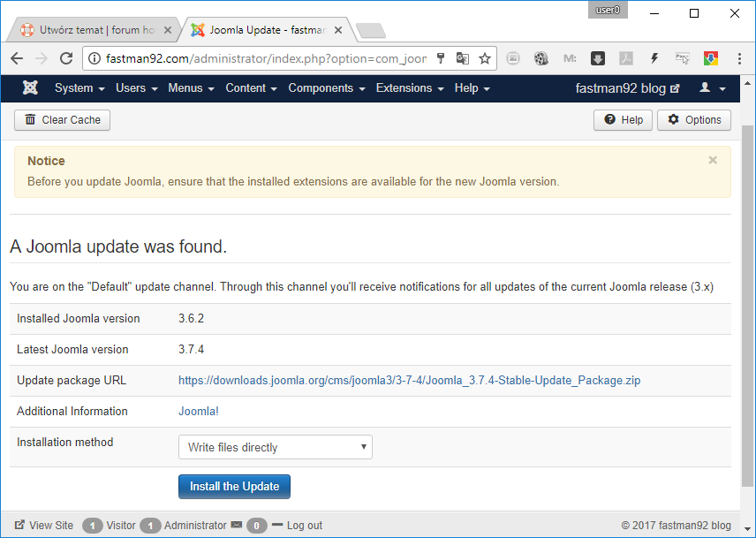
Task: Click the latest version value 3.7.4
Action: [x=192, y=350]
